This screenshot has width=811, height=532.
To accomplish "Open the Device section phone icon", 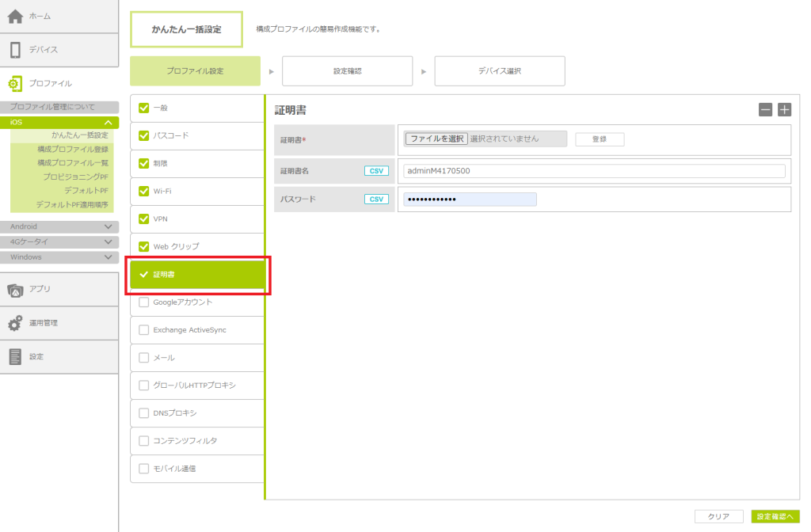I will click(x=15, y=50).
